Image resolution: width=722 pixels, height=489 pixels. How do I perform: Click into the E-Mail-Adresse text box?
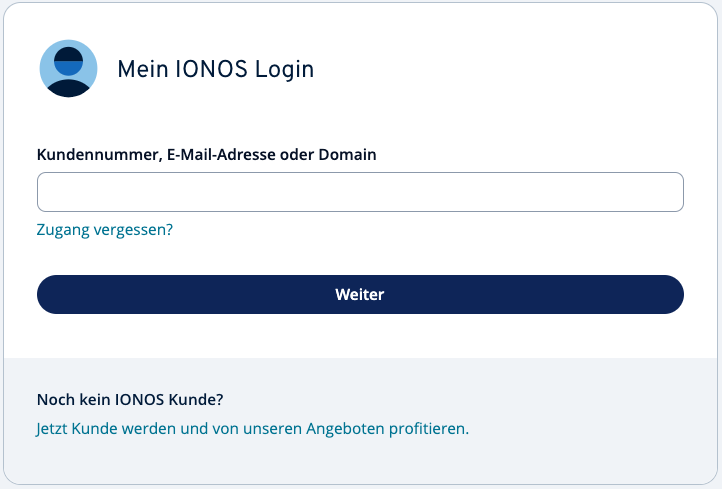[x=360, y=192]
